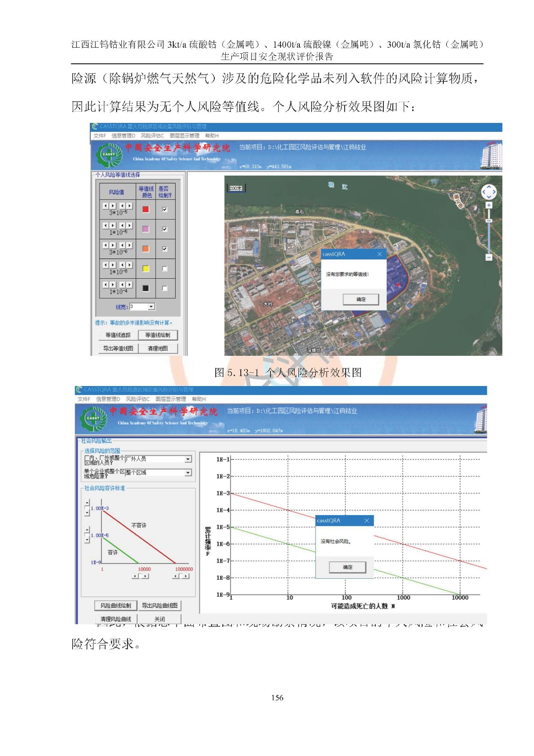
Task: Expand the 整个区域 hazard source dropdown
Action: (188, 472)
